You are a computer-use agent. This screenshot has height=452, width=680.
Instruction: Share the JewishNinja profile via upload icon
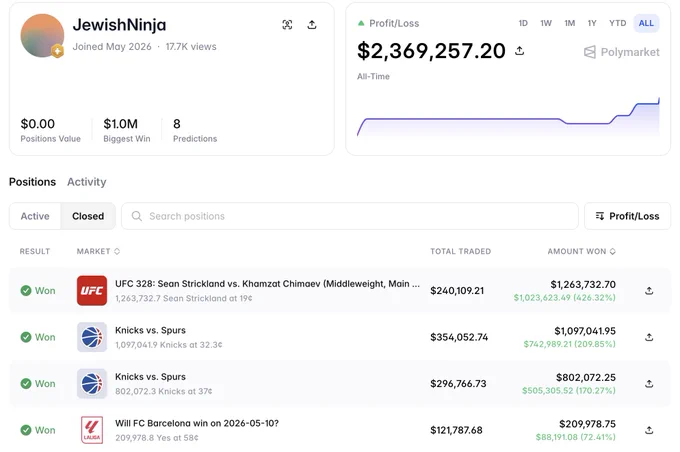[x=312, y=25]
